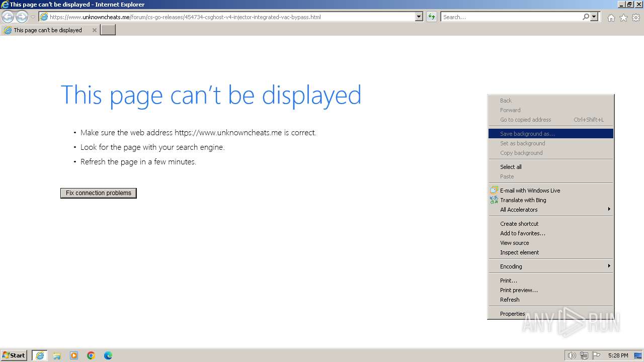644x362 pixels.
Task: Choose View source in context menu
Action: point(551,243)
